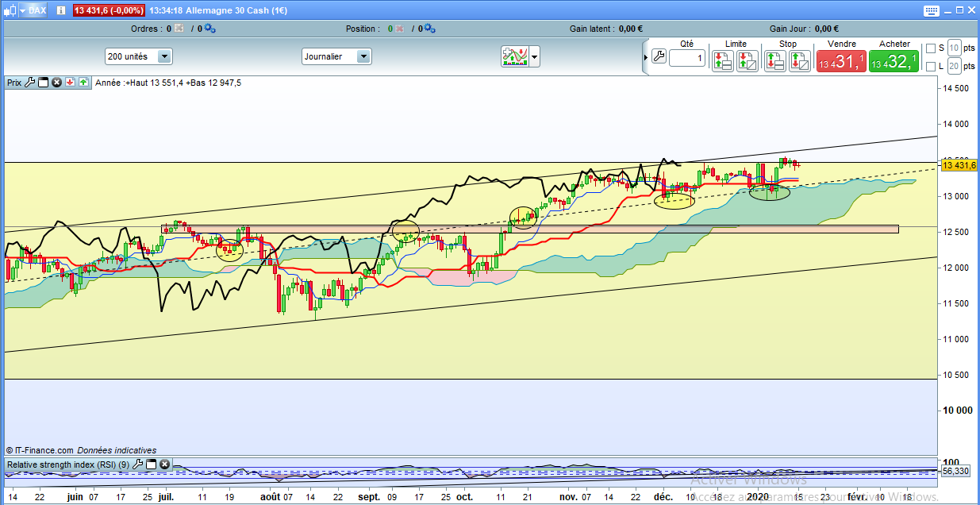Click the red Vendre sell button
This screenshot has height=505, width=980.
pyautogui.click(x=840, y=61)
